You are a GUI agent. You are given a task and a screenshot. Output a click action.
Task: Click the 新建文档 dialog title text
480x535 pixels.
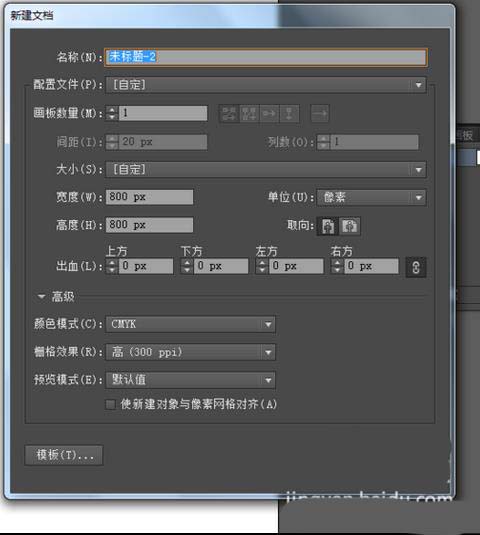(32, 15)
